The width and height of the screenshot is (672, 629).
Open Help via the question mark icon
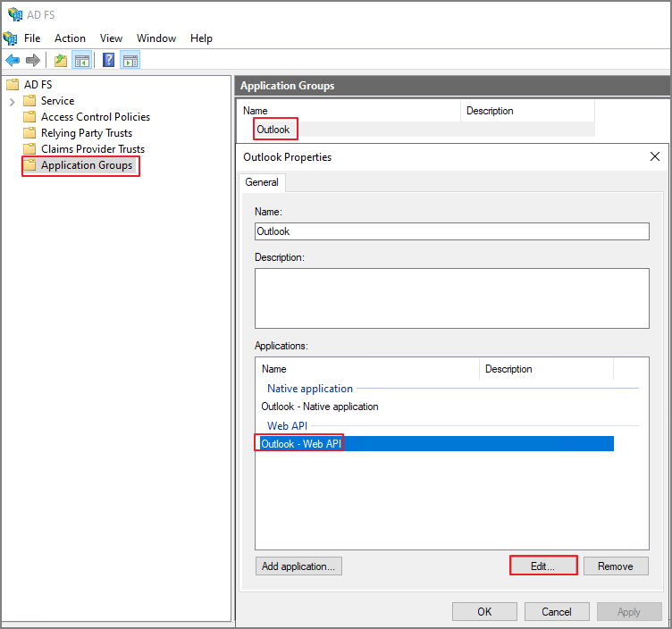click(108, 60)
